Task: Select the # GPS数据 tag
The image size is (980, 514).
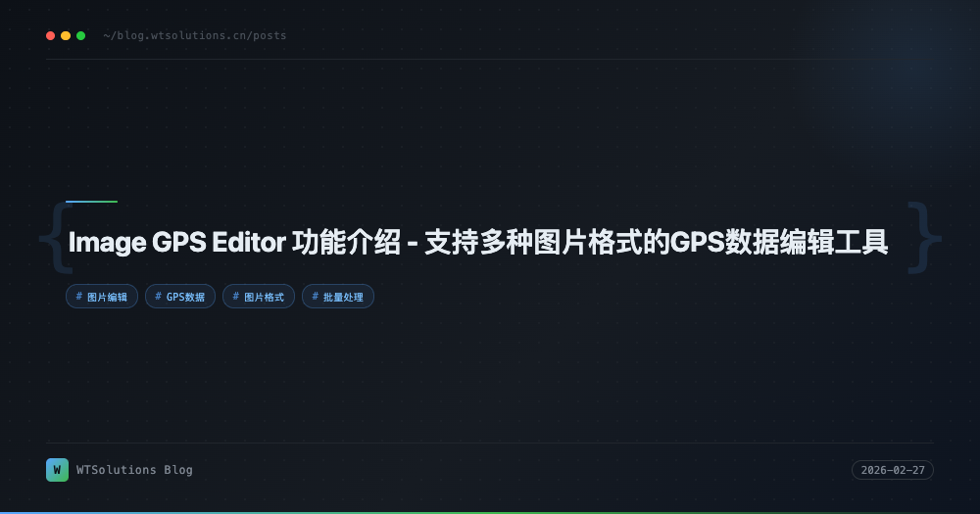Action: coord(180,297)
